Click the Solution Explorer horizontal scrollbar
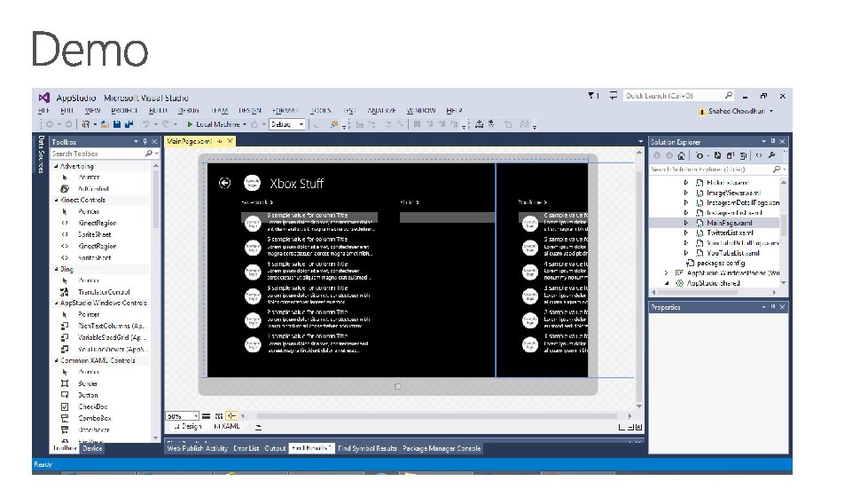Image resolution: width=868 pixels, height=489 pixels. (x=698, y=292)
